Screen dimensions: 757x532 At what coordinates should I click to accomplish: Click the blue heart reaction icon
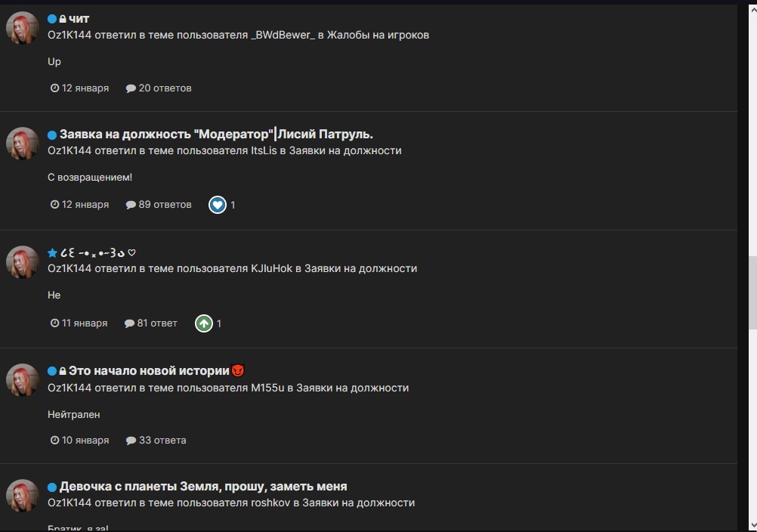(218, 205)
